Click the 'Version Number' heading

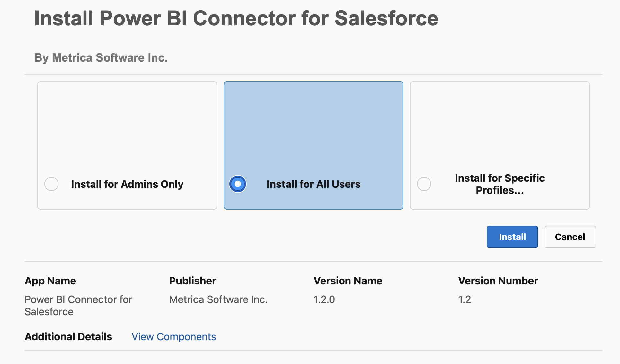tap(498, 281)
